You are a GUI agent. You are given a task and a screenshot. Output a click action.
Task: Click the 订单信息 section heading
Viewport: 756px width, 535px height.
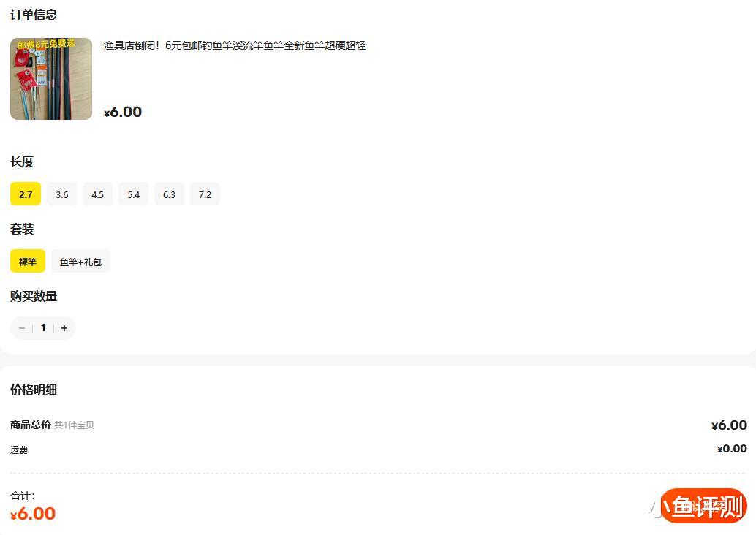[x=34, y=15]
